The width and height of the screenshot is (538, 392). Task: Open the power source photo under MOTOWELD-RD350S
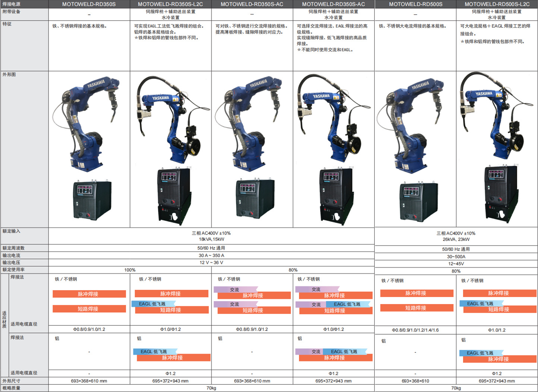coord(92,200)
